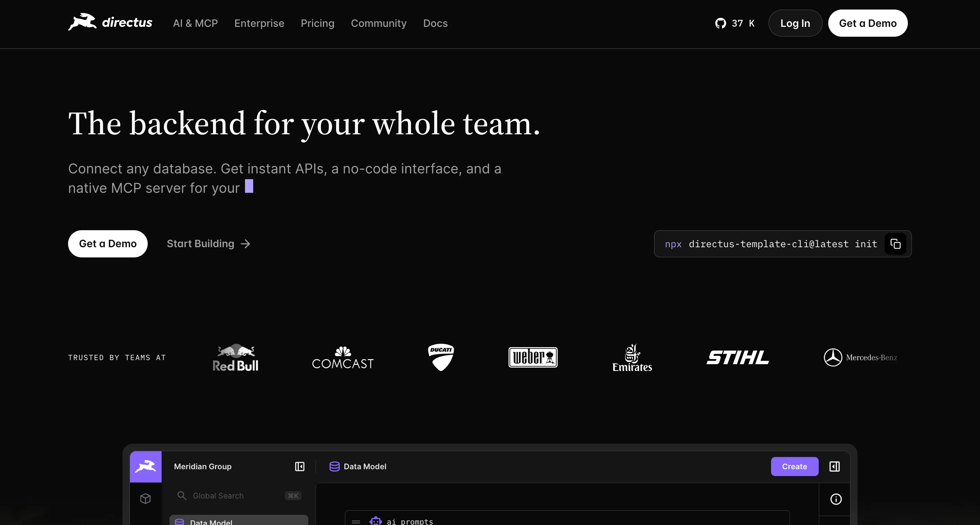This screenshot has width=980, height=525.
Task: Toggle right panel icon beside Create button
Action: tap(835, 467)
